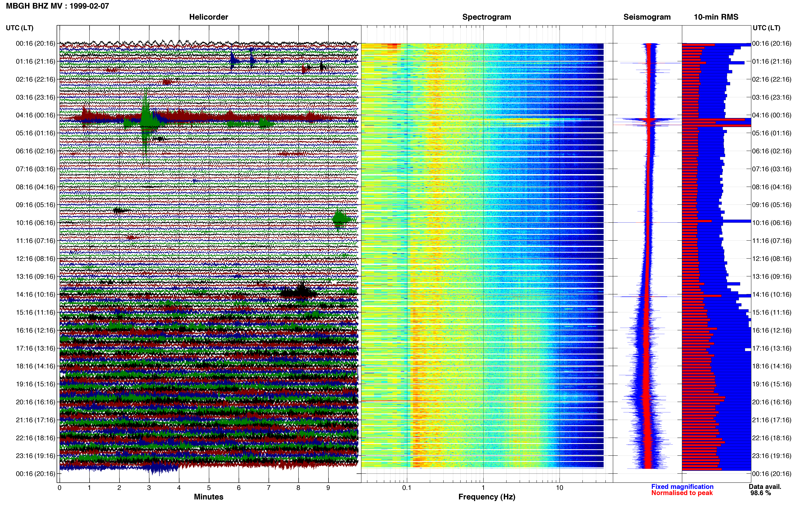
Task: Click the left 19:16 (15:16) time label
Action: tap(36, 384)
